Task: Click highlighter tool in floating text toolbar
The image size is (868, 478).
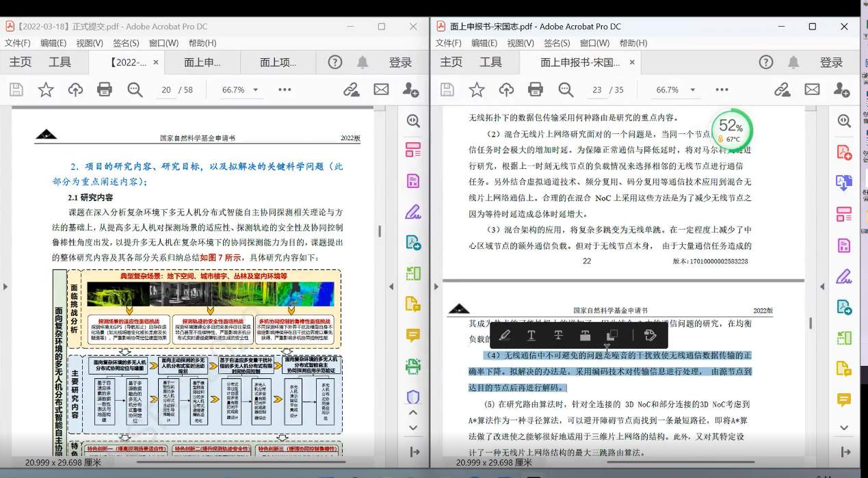Action: 504,335
